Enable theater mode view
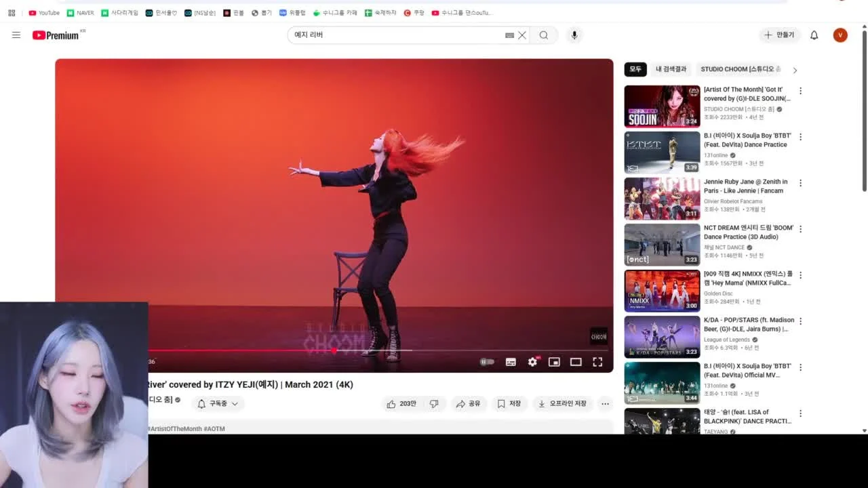This screenshot has height=488, width=868. point(576,362)
